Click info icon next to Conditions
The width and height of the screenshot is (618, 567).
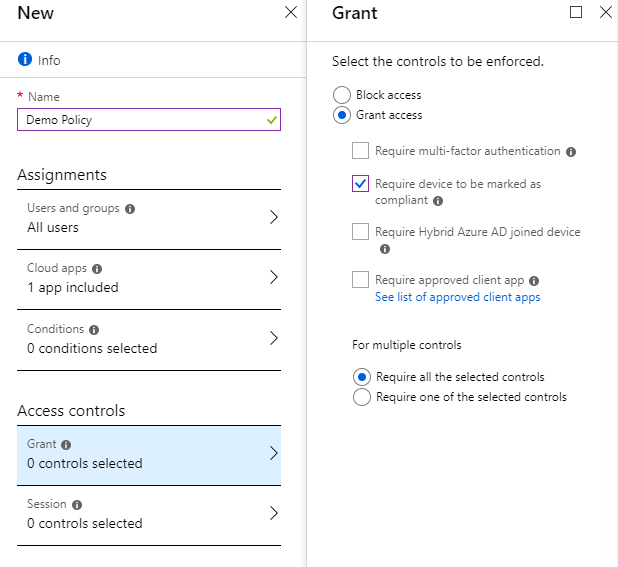tap(94, 329)
